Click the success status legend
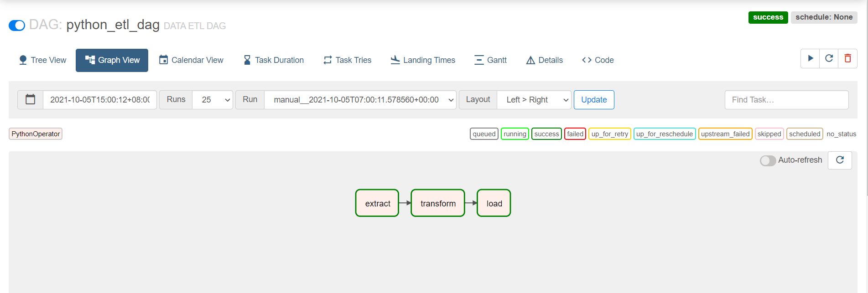Viewport: 868px width, 293px height. 546,134
